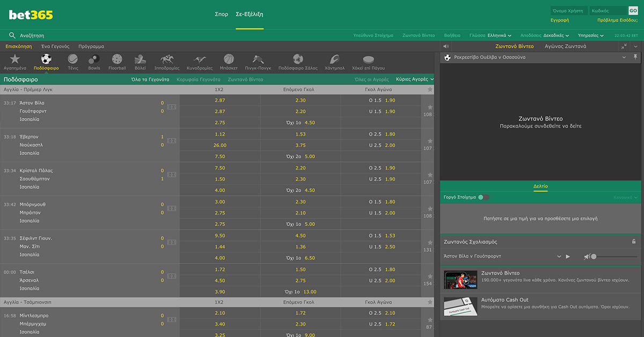Favorite the Μπόρνμουθ match star

pos(429,209)
